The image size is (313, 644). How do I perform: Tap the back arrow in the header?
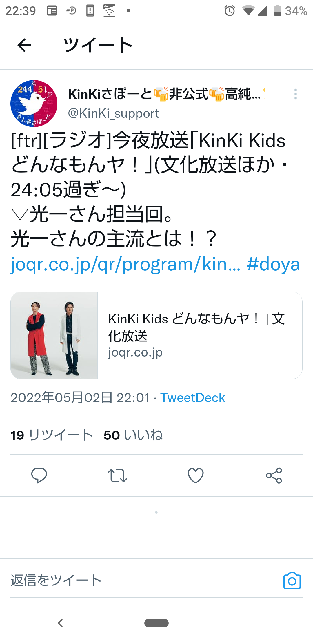tap(24, 46)
